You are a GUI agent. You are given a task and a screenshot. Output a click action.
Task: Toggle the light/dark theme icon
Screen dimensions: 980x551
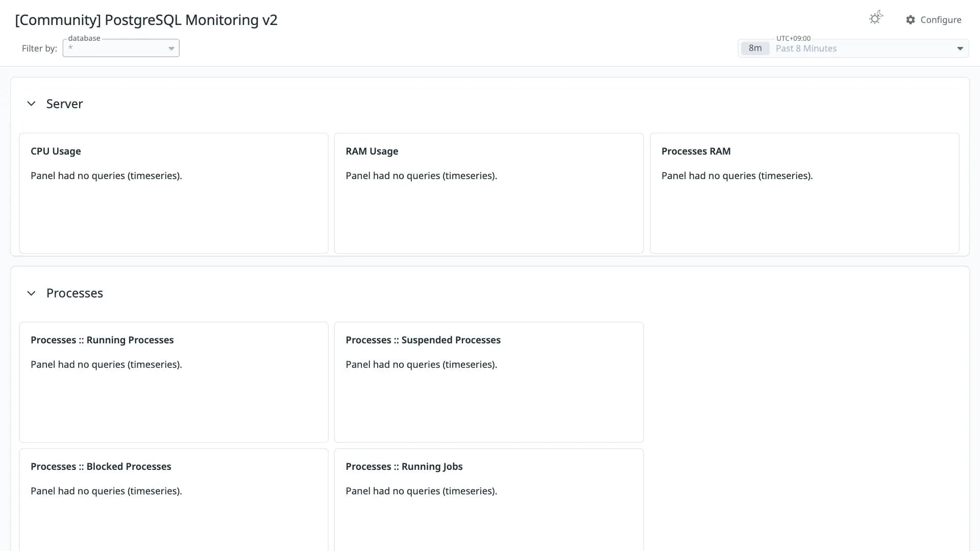(x=876, y=18)
